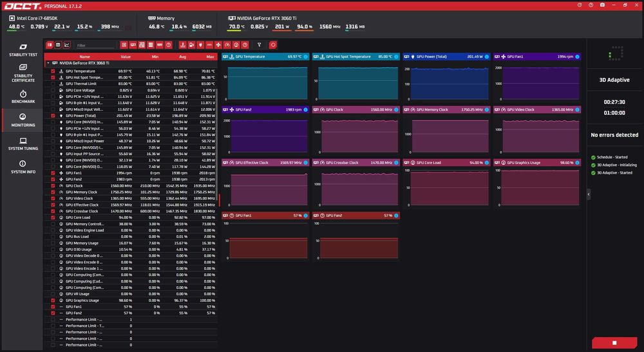Click 'No errors detected' status text
This screenshot has height=352, width=644.
click(614, 134)
